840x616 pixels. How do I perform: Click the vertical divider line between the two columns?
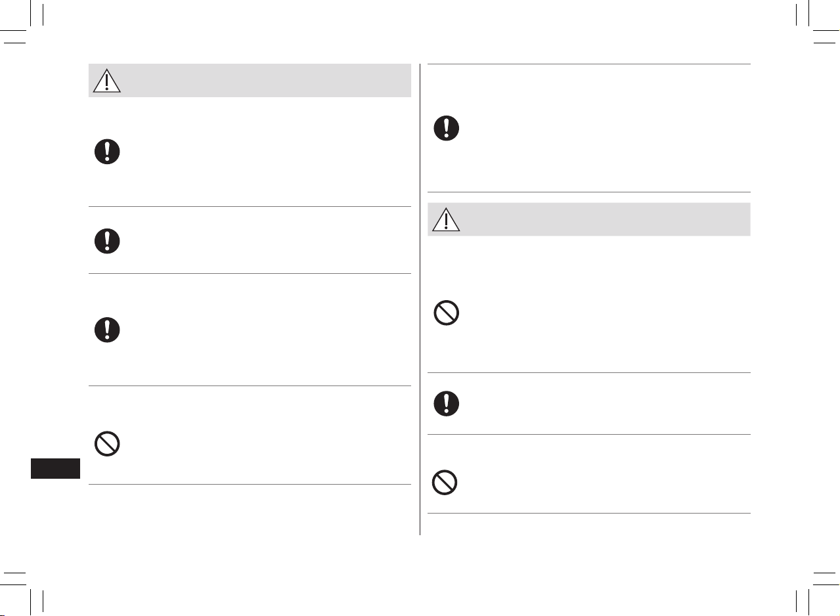[420, 299]
